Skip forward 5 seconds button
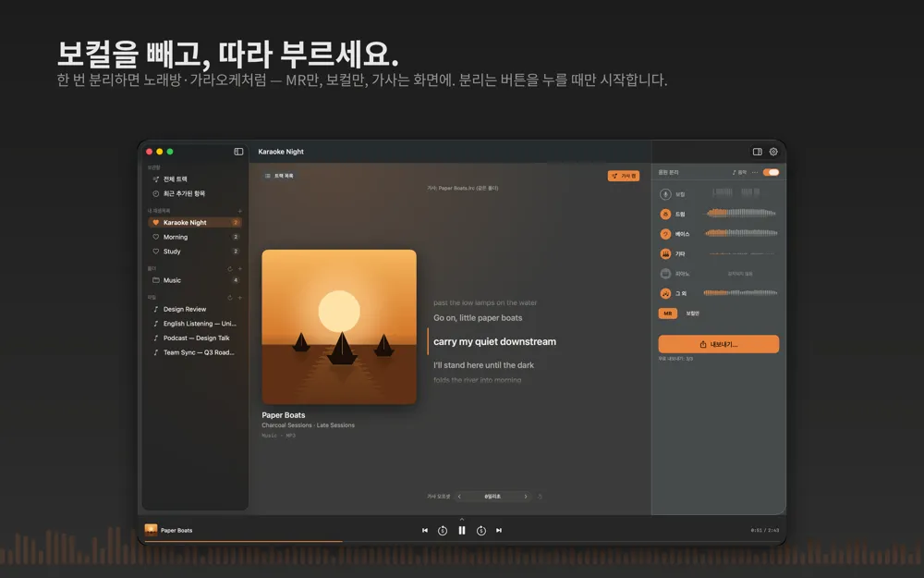Image resolution: width=924 pixels, height=578 pixels. [481, 531]
